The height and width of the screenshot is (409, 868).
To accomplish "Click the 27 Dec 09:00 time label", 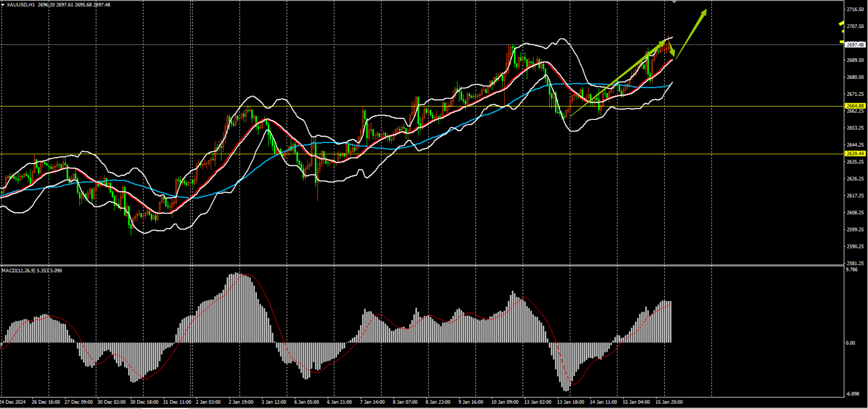I will pyautogui.click(x=78, y=402).
